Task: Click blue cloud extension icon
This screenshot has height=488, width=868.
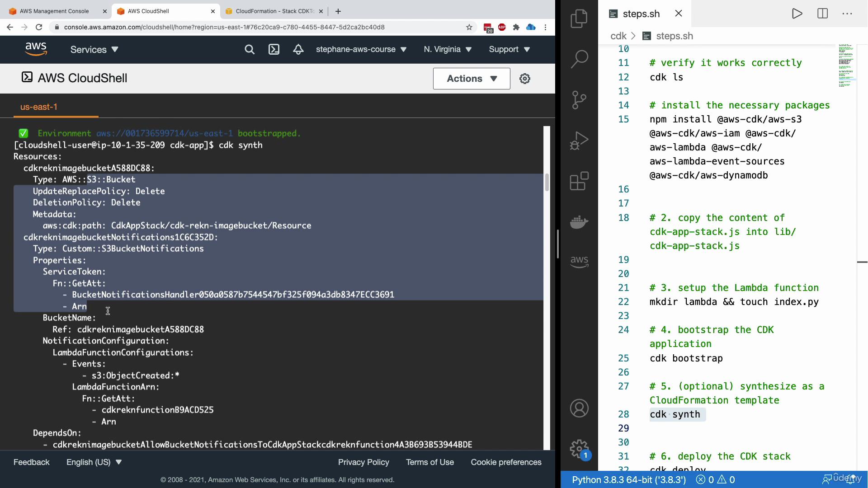Action: coord(531,27)
